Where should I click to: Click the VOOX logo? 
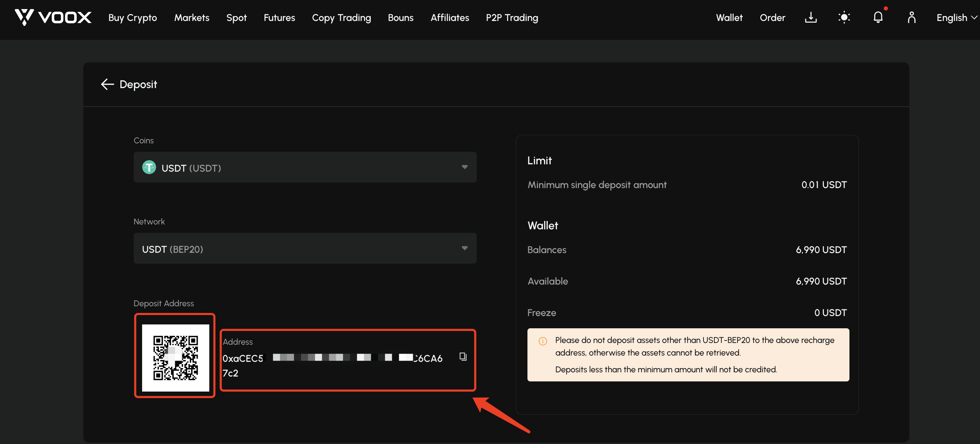53,17
